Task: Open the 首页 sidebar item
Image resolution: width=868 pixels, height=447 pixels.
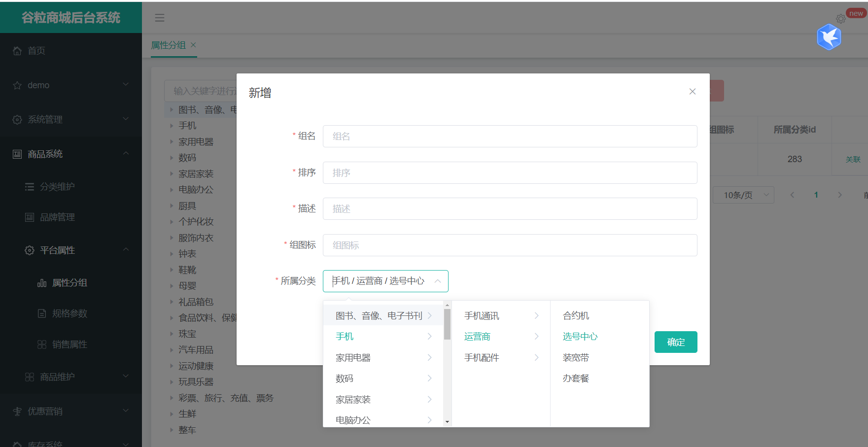Action: click(x=71, y=51)
